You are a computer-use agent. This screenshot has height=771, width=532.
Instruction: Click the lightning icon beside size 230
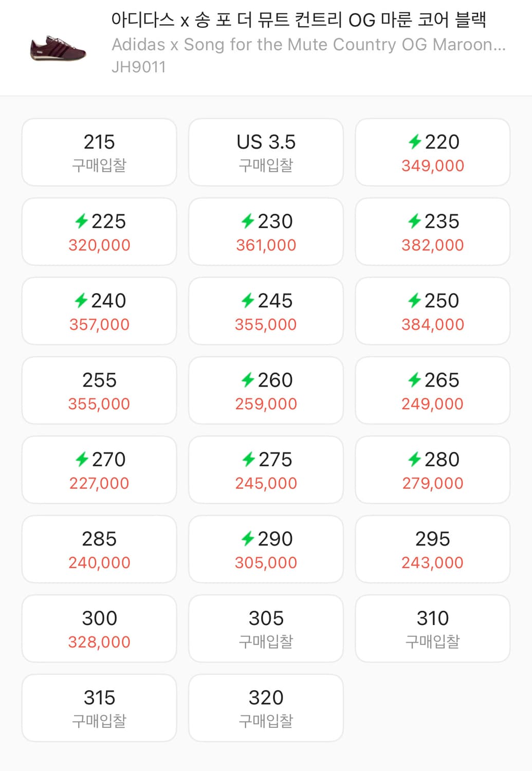[248, 221]
